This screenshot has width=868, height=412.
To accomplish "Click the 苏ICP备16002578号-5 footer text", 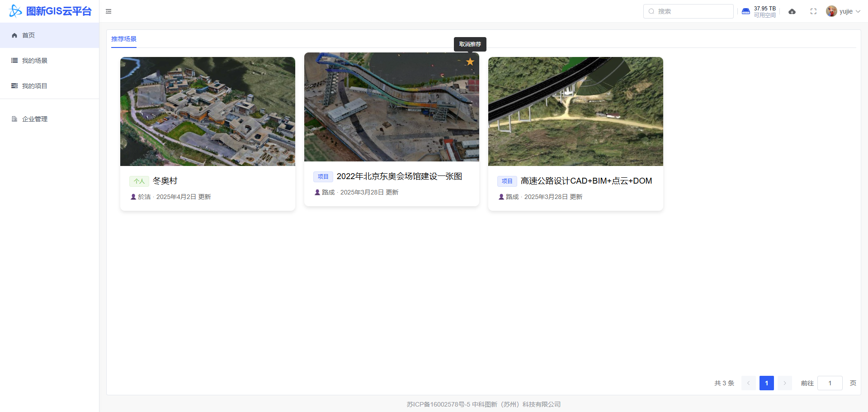I will coord(439,404).
